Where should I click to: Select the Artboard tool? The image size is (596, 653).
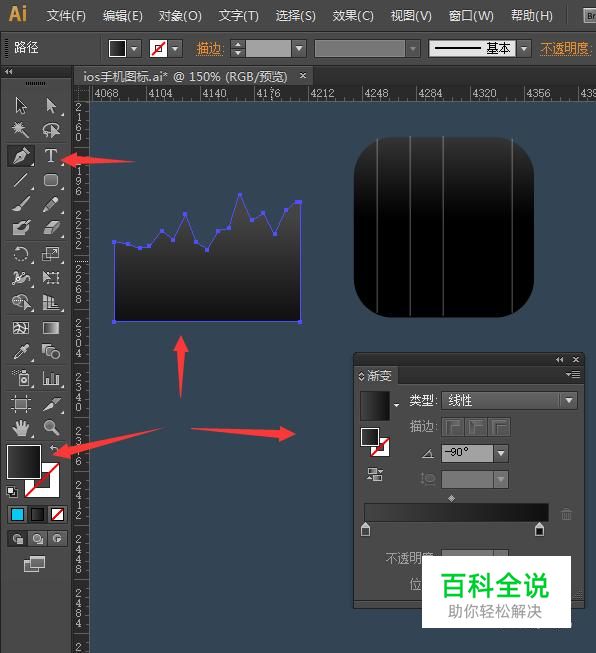pyautogui.click(x=21, y=404)
